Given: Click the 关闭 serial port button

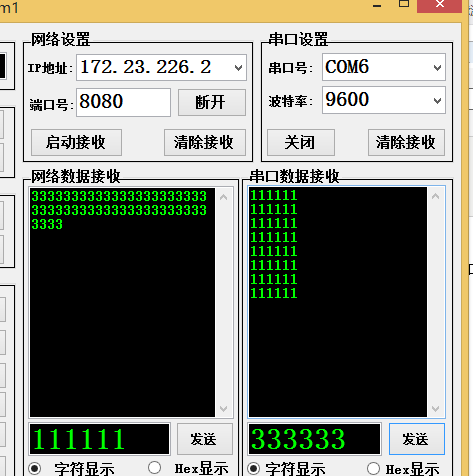Looking at the screenshot, I should click(301, 142).
